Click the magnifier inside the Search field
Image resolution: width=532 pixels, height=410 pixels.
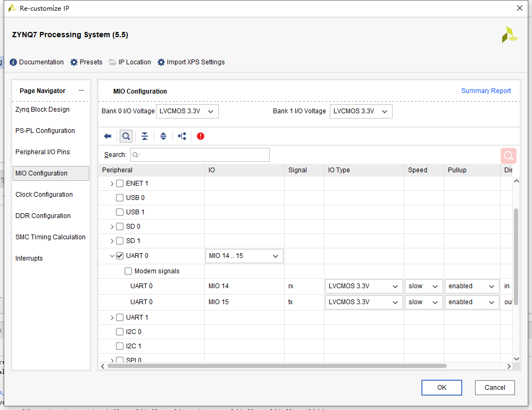pyautogui.click(x=136, y=155)
